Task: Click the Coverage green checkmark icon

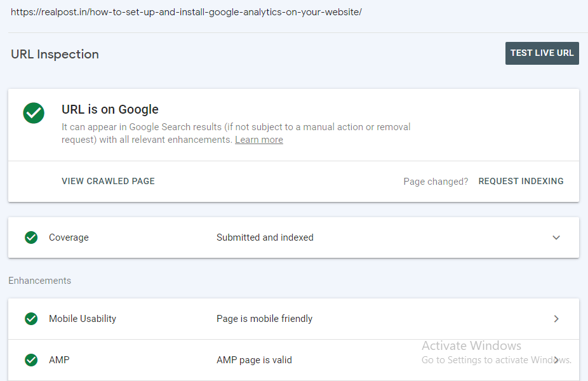Action: [x=31, y=237]
